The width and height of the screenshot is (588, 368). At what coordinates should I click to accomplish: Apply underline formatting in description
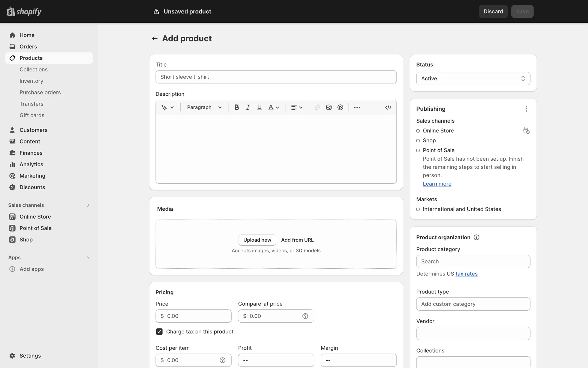click(259, 107)
